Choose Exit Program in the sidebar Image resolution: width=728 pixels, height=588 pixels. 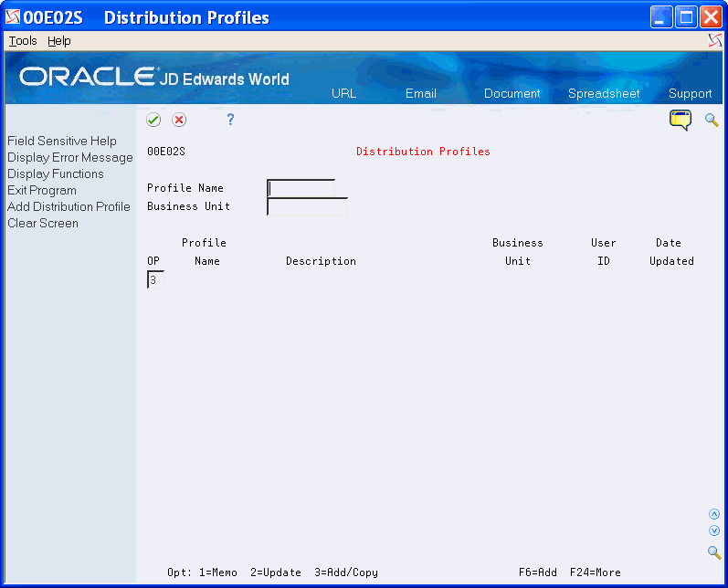pyautogui.click(x=42, y=190)
